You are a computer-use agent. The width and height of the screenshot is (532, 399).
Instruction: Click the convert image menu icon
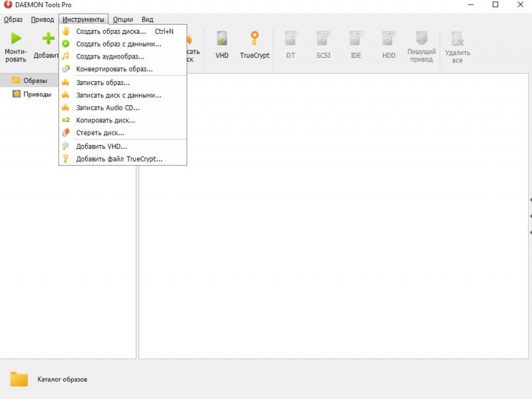[66, 69]
